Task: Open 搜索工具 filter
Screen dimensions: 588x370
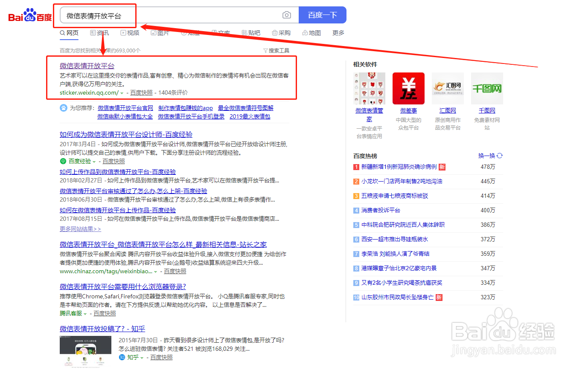Action: (276, 50)
